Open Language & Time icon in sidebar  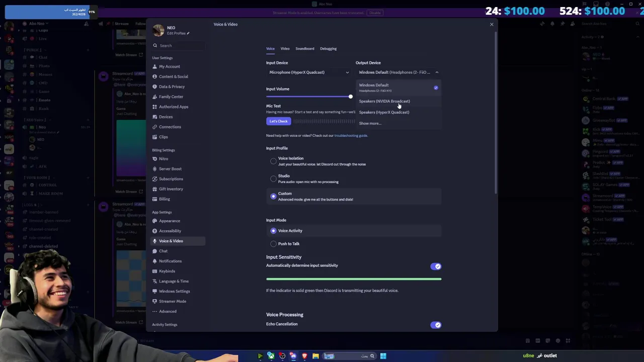(155, 281)
